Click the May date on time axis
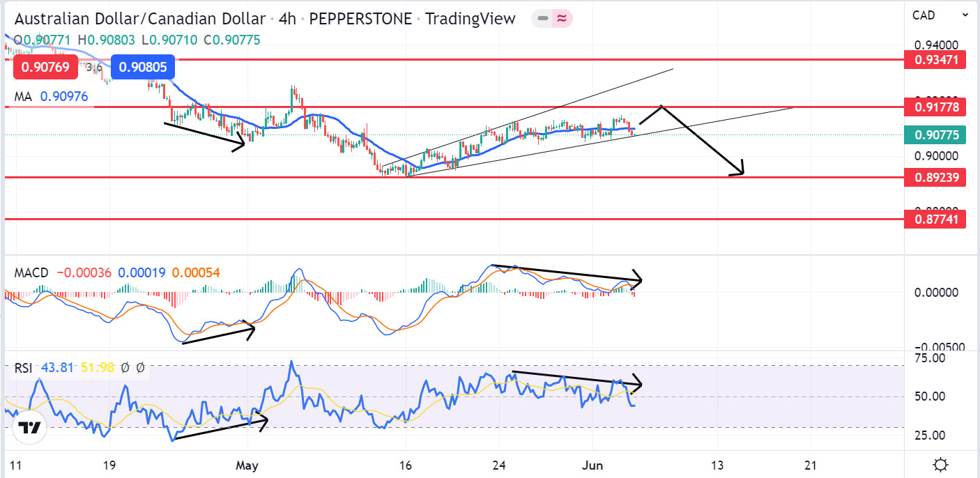This screenshot has height=478, width=980. [x=247, y=465]
